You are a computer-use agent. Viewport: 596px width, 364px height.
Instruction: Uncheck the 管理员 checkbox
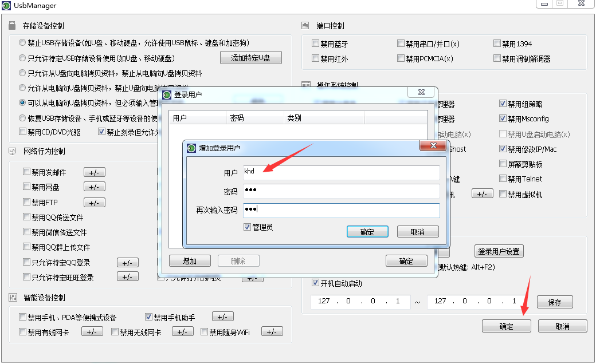point(246,227)
